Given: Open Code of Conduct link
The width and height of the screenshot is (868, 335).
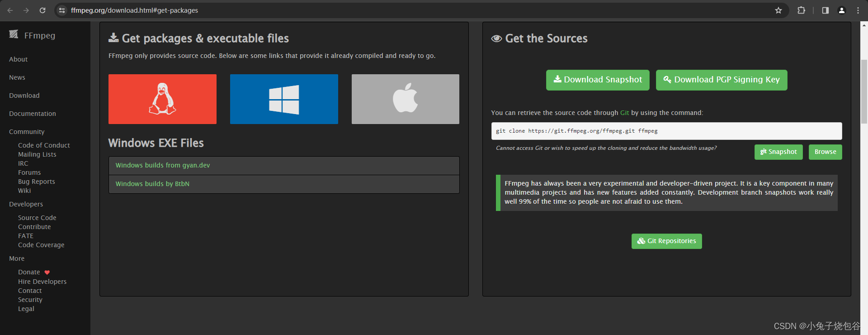Looking at the screenshot, I should click(x=44, y=145).
